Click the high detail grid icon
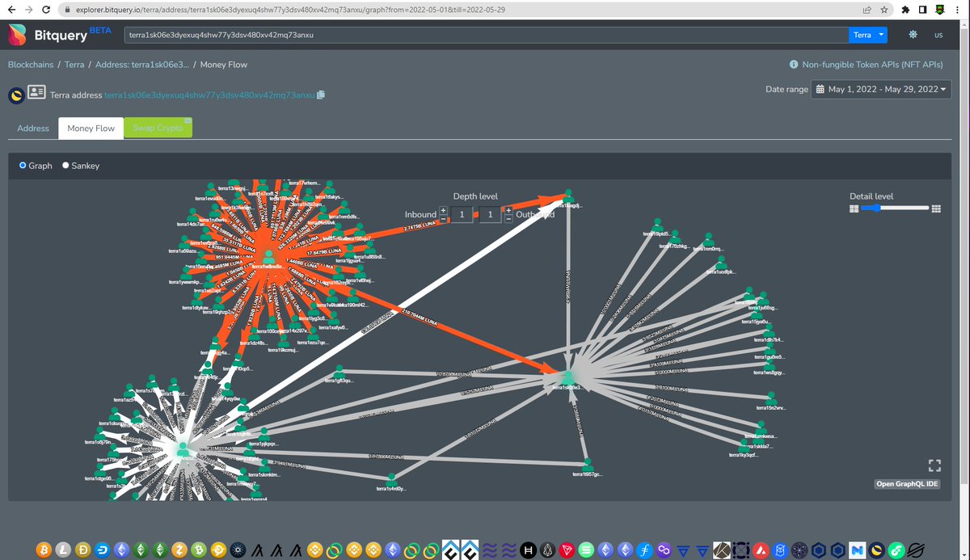Screen dimensions: 970x560 [936, 208]
